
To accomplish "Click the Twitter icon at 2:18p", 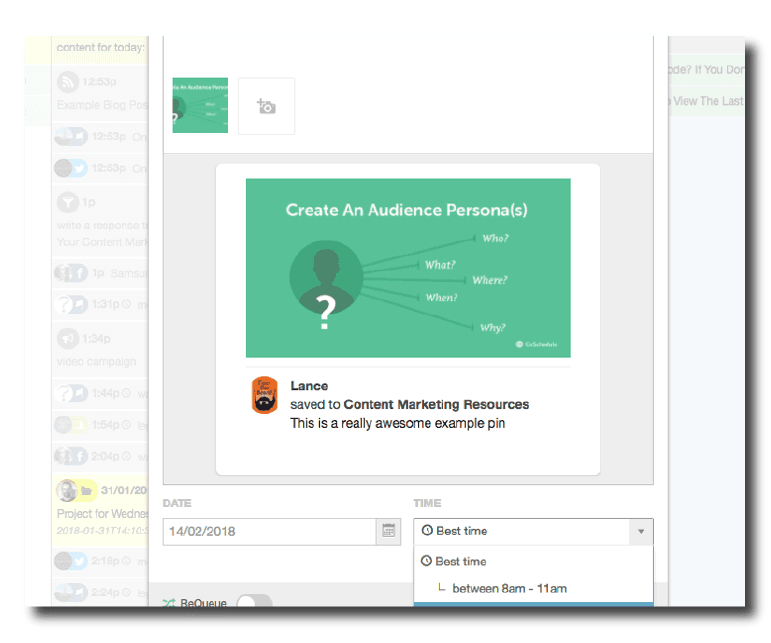I will [78, 561].
